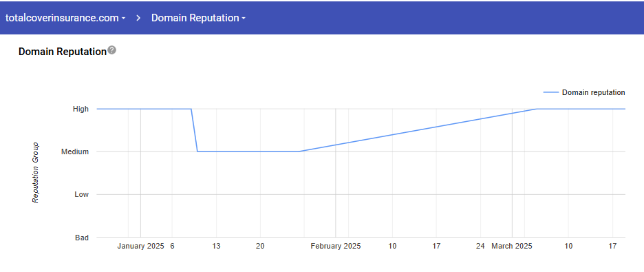Click the blue legend line swatch
This screenshot has width=644, height=272.
[x=550, y=92]
